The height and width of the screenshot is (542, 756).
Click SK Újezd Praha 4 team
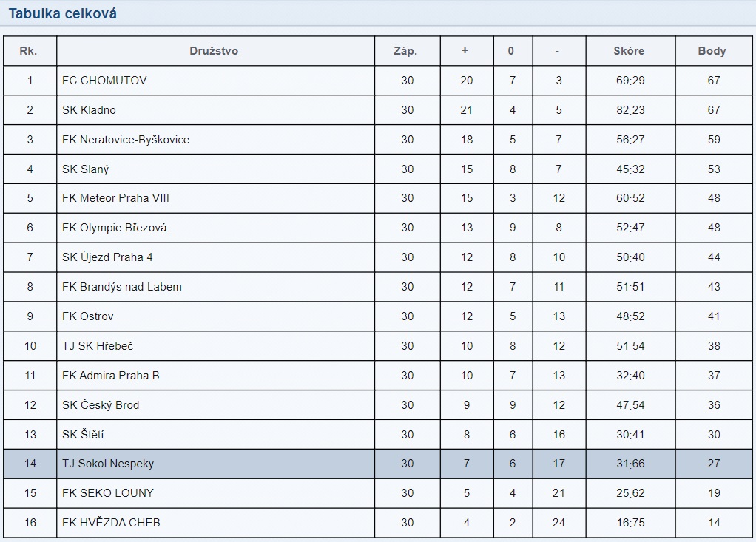coord(107,257)
